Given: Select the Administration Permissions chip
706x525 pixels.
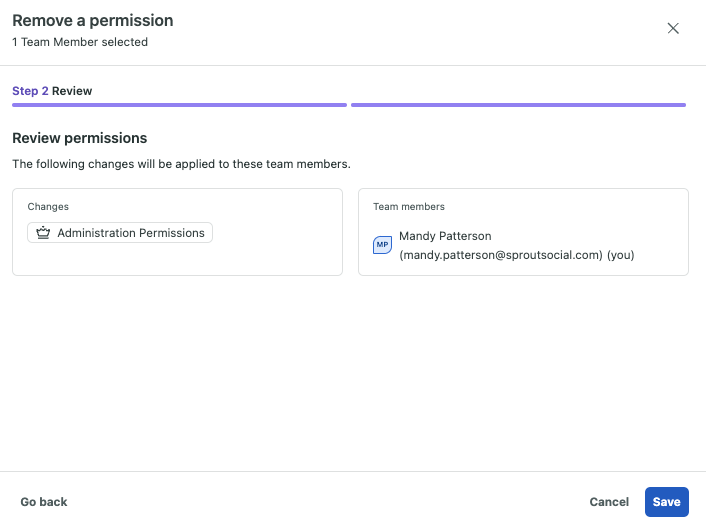Looking at the screenshot, I should tap(120, 233).
